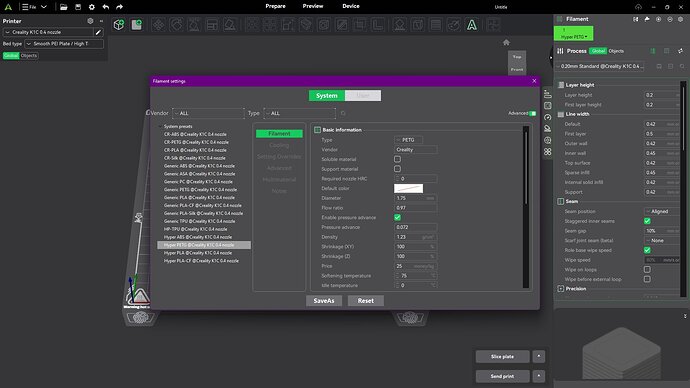Open the Scarf joint seam dropdown
690x388 pixels.
(x=662, y=240)
